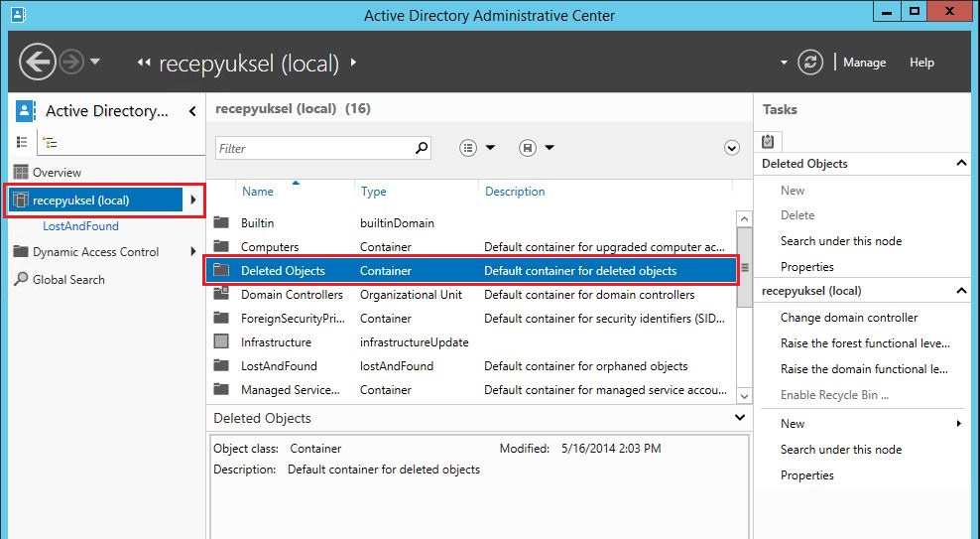980x539 pixels.
Task: Expand breadcrumb arrow after recepyuksel (local)
Action: pos(354,62)
